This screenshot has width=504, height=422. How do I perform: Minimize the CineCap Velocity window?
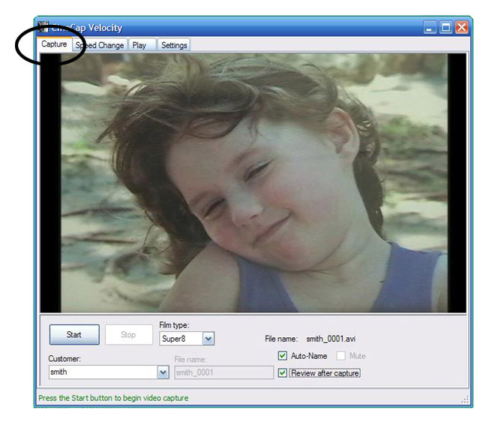[430, 29]
